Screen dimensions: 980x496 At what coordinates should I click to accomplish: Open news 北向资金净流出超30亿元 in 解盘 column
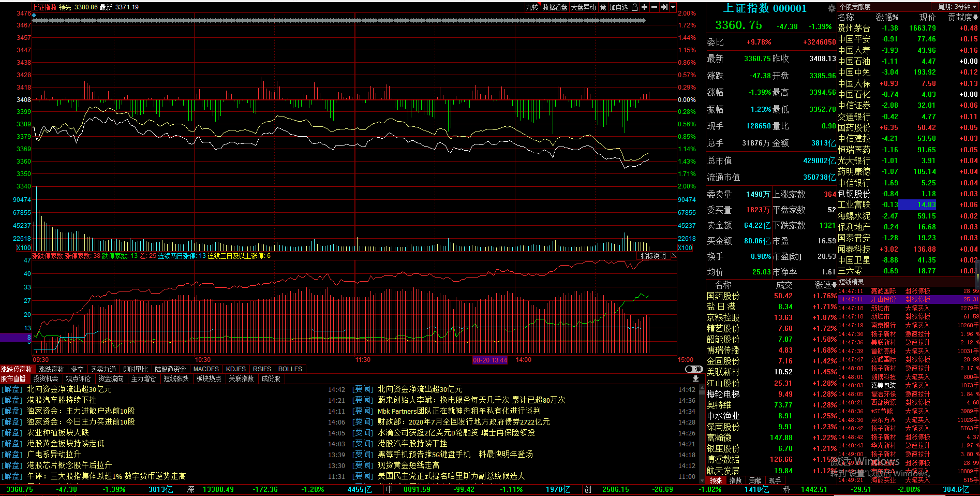click(x=69, y=389)
